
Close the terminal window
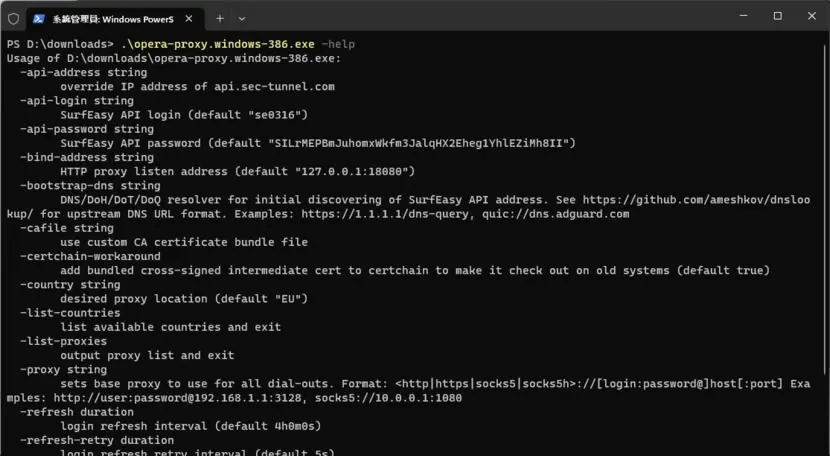click(x=811, y=16)
